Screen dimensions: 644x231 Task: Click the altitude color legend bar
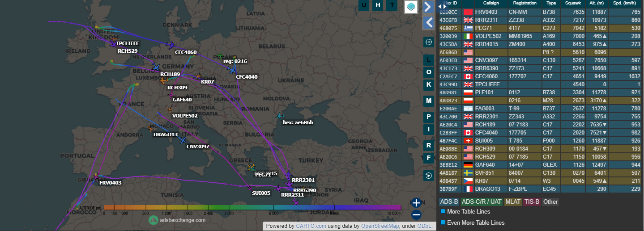coord(252,207)
